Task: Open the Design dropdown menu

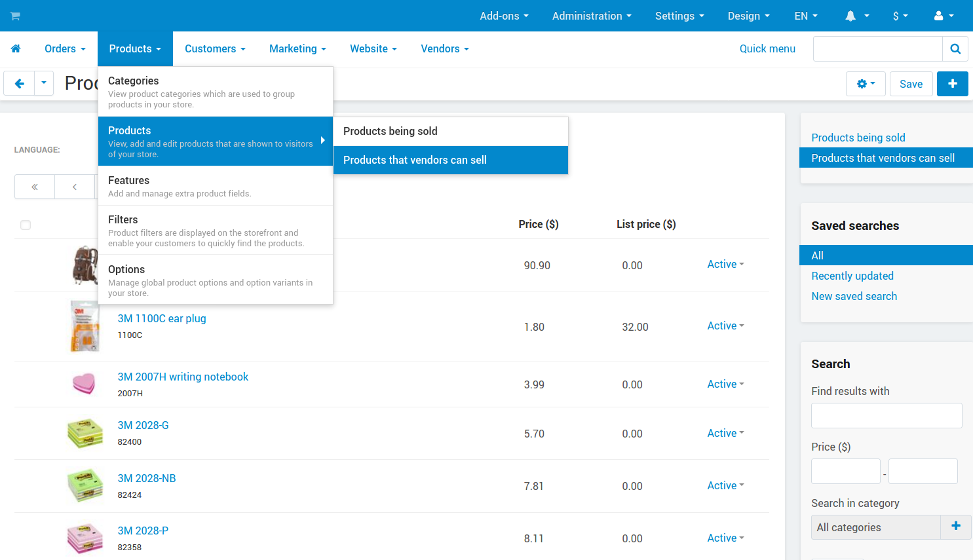Action: pos(748,16)
